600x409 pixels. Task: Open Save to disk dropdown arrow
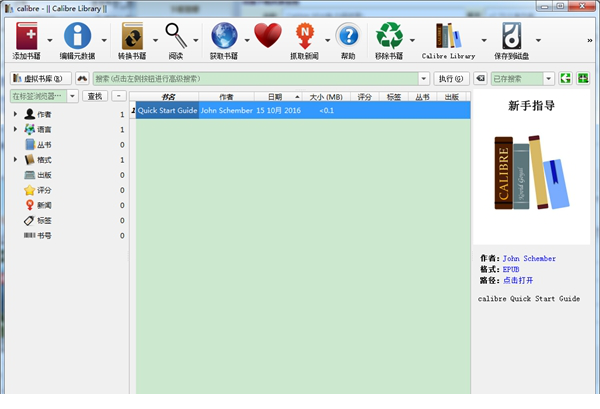click(x=538, y=40)
